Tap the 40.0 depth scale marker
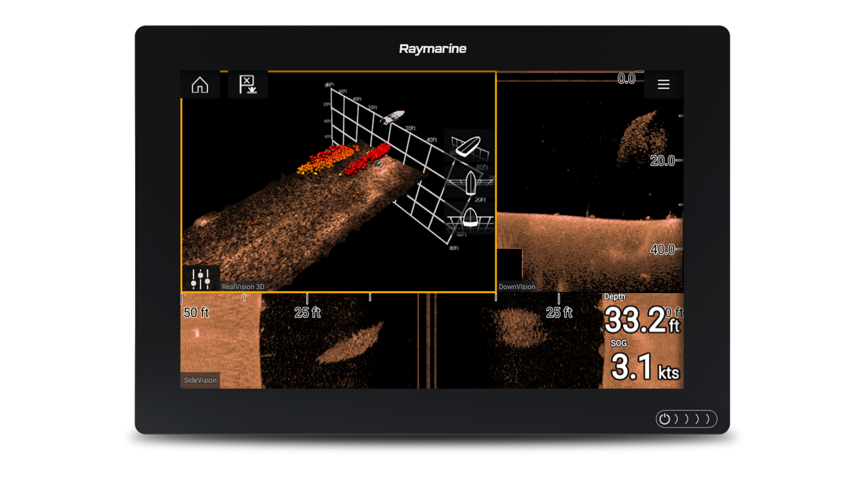 [x=662, y=249]
